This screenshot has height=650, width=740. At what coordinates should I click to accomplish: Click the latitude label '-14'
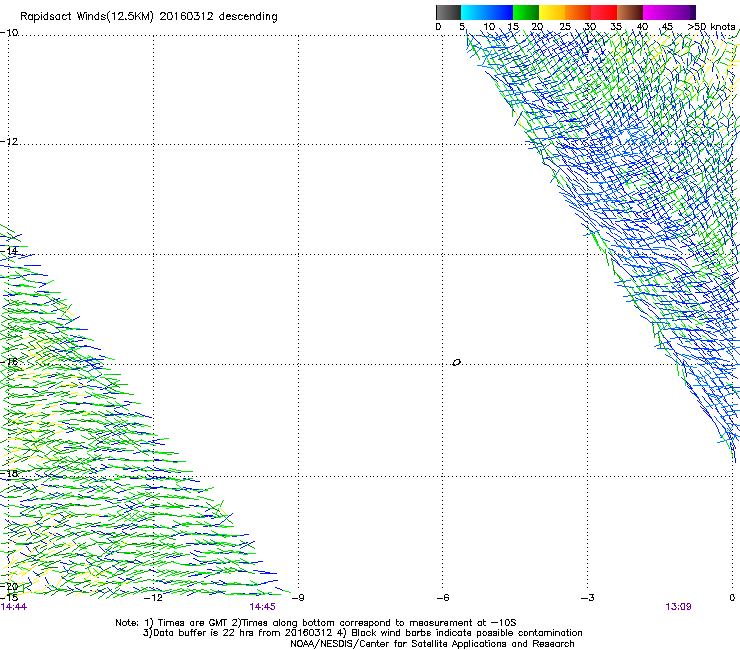9,251
